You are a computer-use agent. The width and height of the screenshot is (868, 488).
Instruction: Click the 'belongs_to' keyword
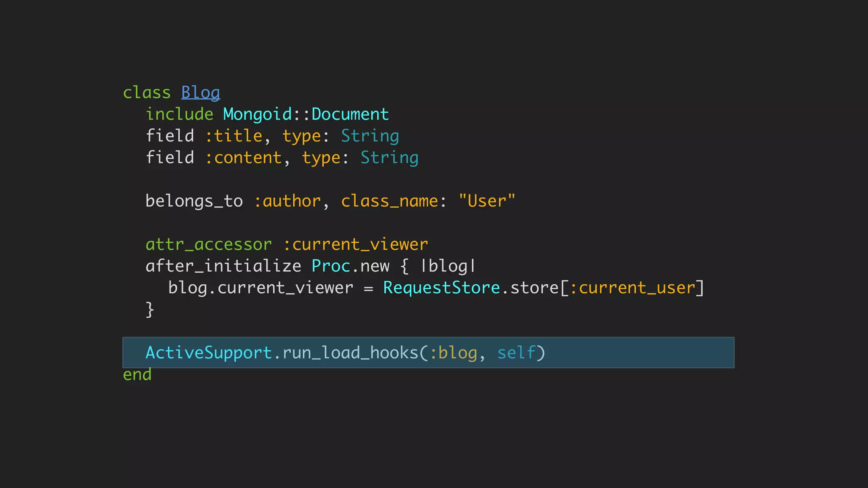194,201
